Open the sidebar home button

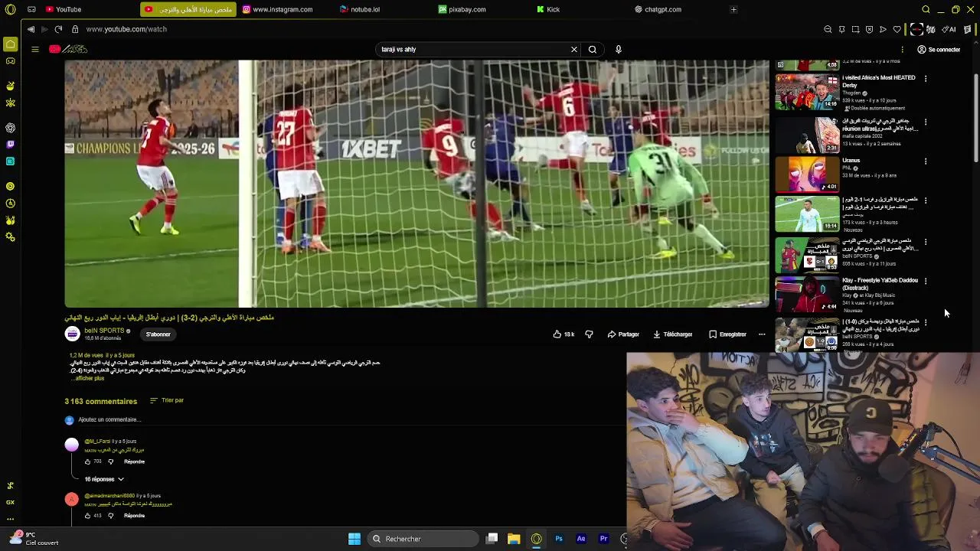click(10, 44)
